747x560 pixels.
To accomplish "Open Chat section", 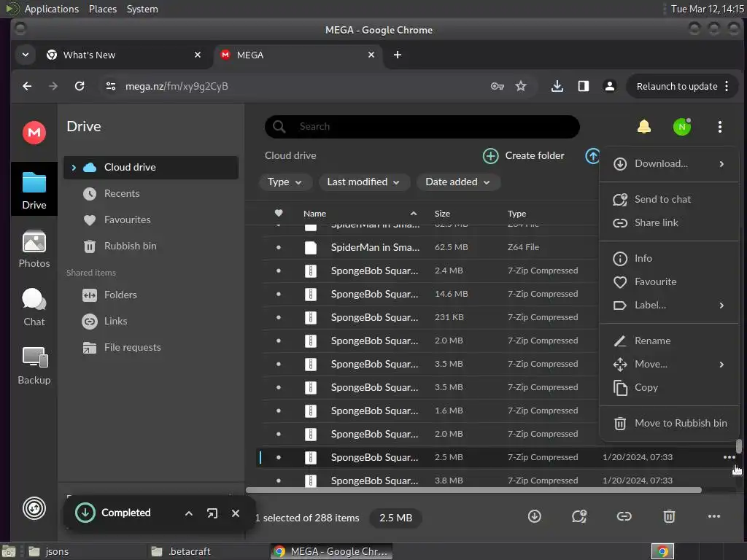I will 34,308.
